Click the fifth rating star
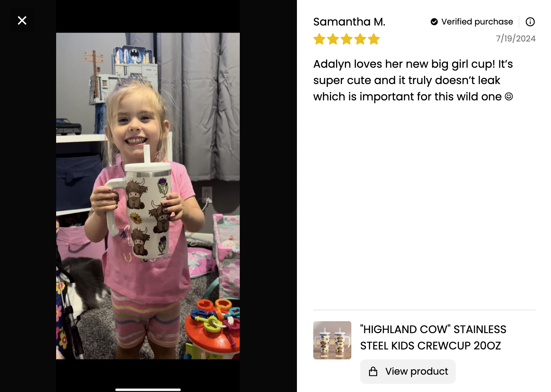Image resolution: width=551 pixels, height=392 pixels. coord(374,39)
